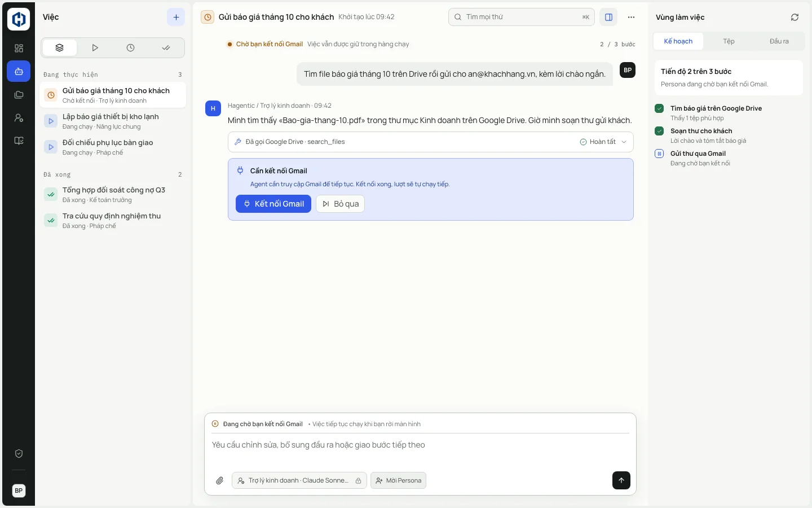This screenshot has width=812, height=508.
Task: Open the book icon in left sidebar
Action: 19,141
